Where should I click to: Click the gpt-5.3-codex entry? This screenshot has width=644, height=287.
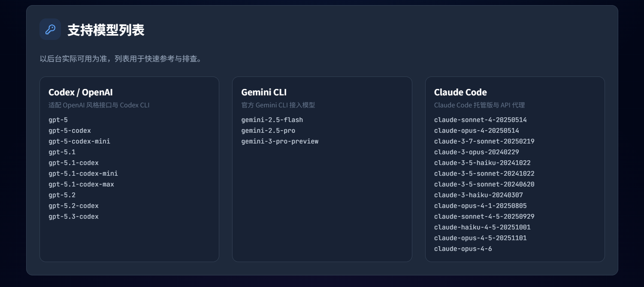(73, 217)
